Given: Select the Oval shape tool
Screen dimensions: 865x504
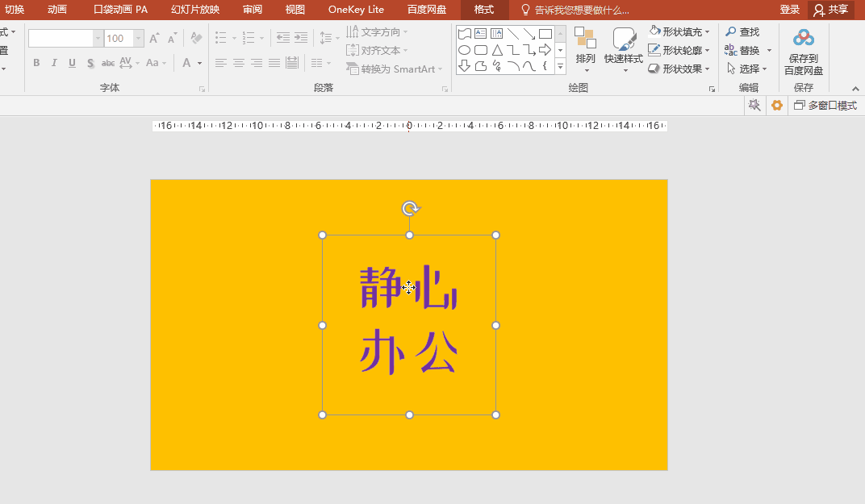Looking at the screenshot, I should [x=464, y=49].
